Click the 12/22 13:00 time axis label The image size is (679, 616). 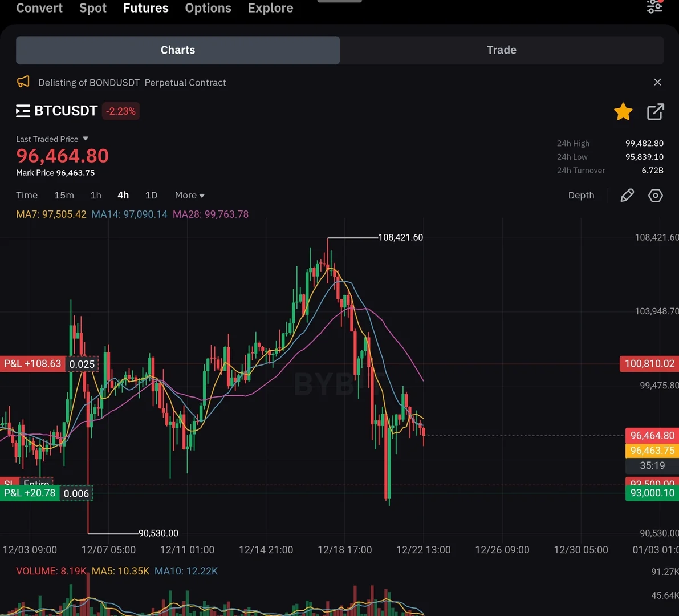(x=424, y=550)
